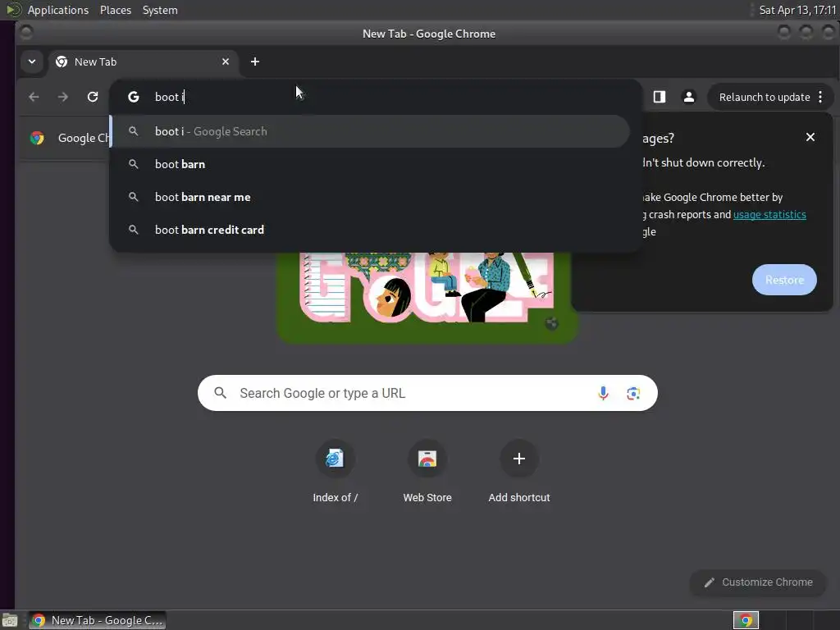Select 'boot i - Google Search' suggestion

[x=370, y=131]
